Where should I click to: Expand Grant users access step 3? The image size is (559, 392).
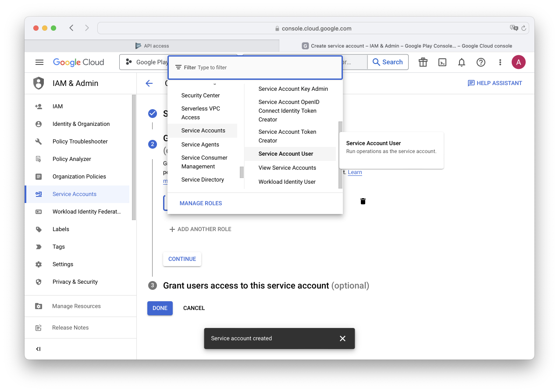[x=266, y=286]
